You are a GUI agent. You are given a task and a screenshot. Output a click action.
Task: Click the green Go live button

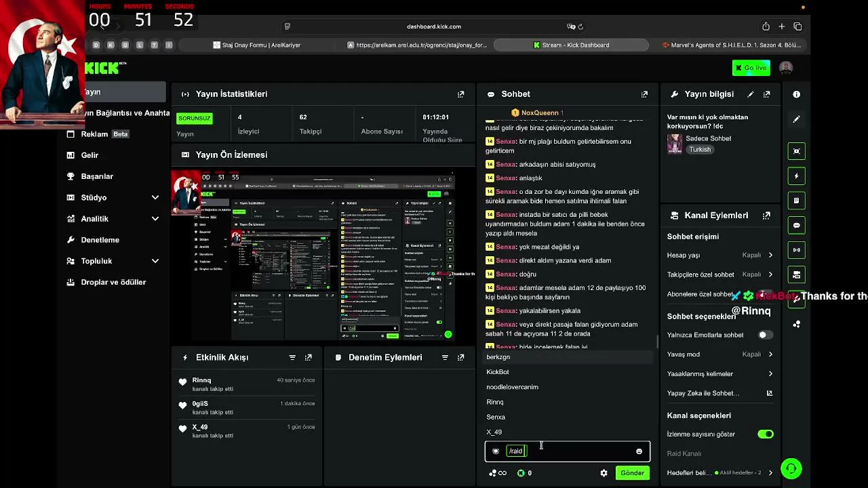[751, 68]
